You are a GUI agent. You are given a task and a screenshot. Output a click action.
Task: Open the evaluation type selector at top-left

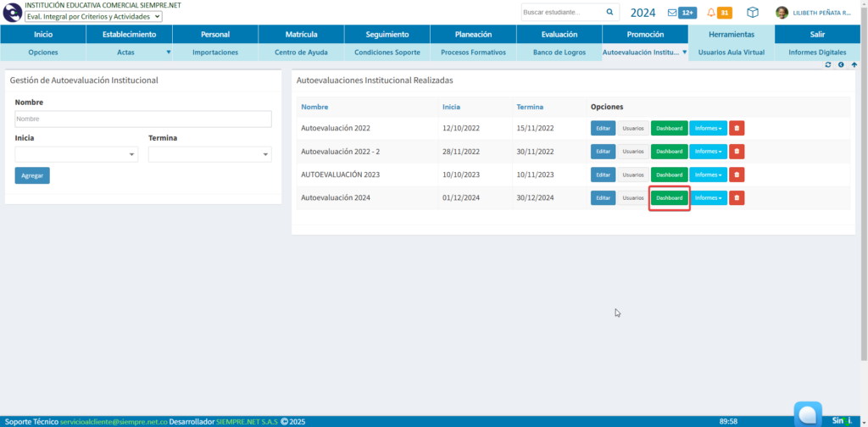(93, 16)
